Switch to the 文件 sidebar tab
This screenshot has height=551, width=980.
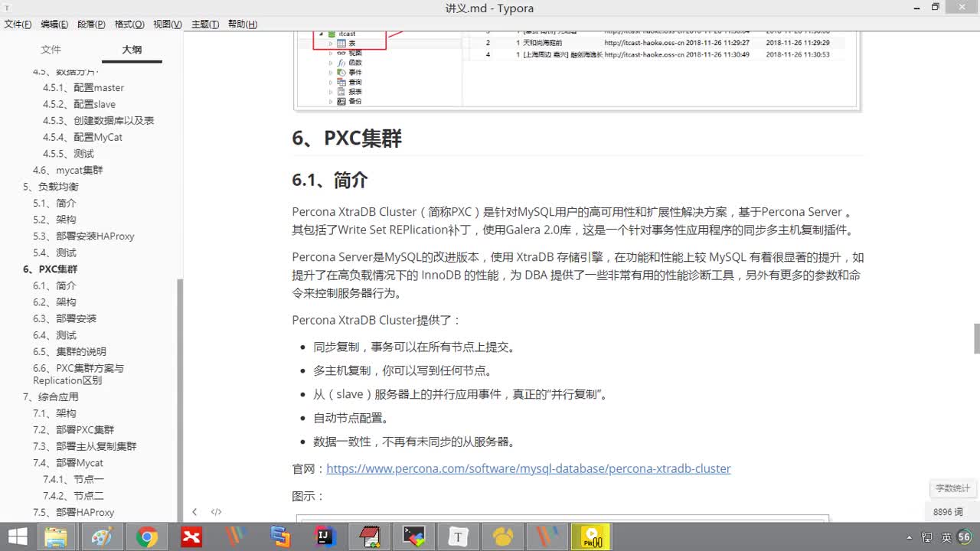[x=51, y=50]
